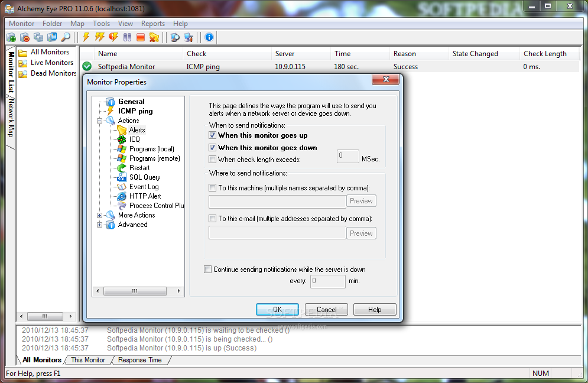Select the Restart action item
The image size is (588, 383).
(139, 168)
